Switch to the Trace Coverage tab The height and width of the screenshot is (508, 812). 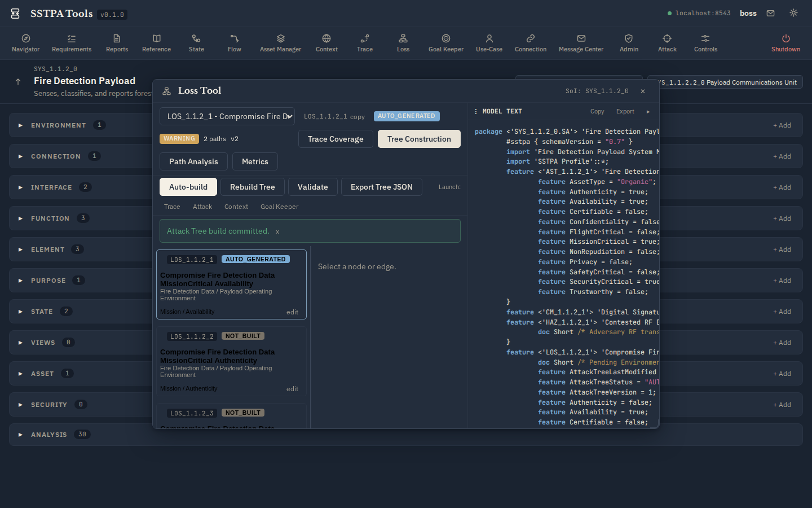(336, 139)
